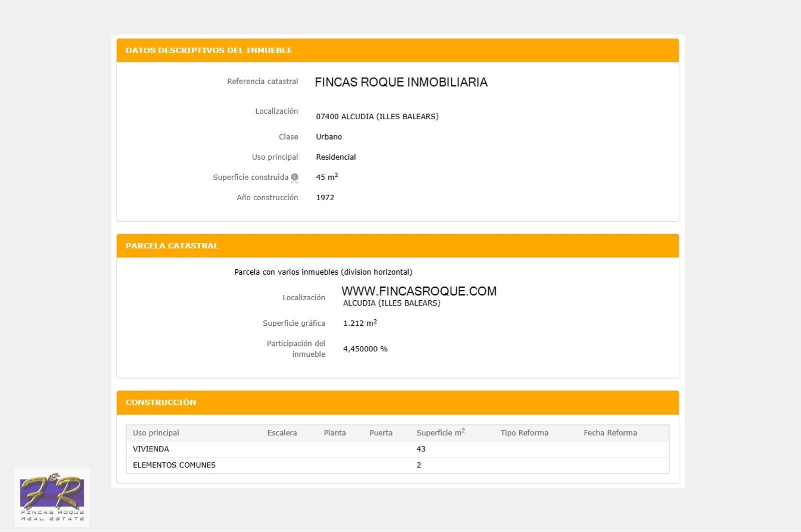This screenshot has height=532, width=801.
Task: Click the Fincas Roque Real Estate logo
Action: click(x=52, y=497)
